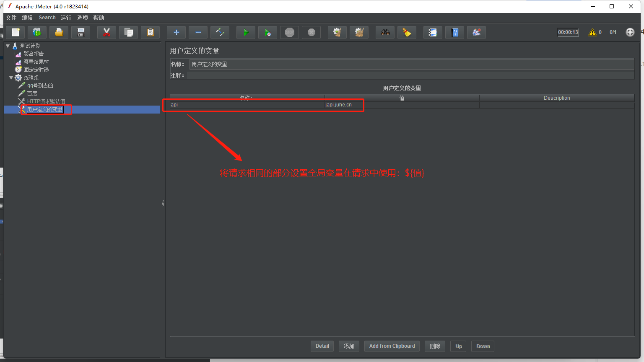Click the warning triangle error counter
This screenshot has width=644, height=362.
pos(592,32)
